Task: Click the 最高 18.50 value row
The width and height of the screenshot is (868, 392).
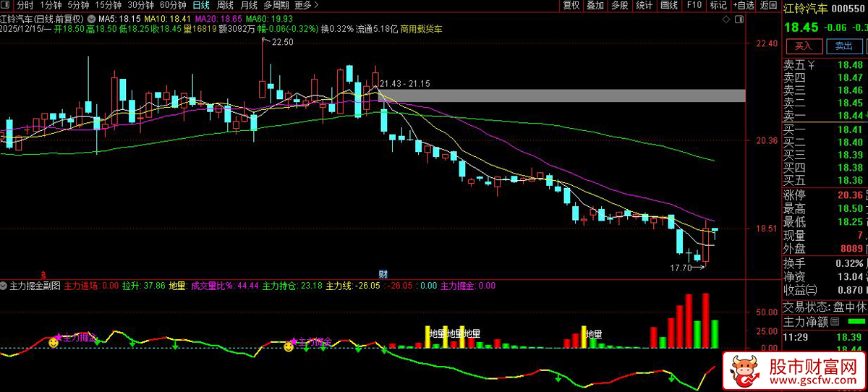Action: pyautogui.click(x=825, y=208)
